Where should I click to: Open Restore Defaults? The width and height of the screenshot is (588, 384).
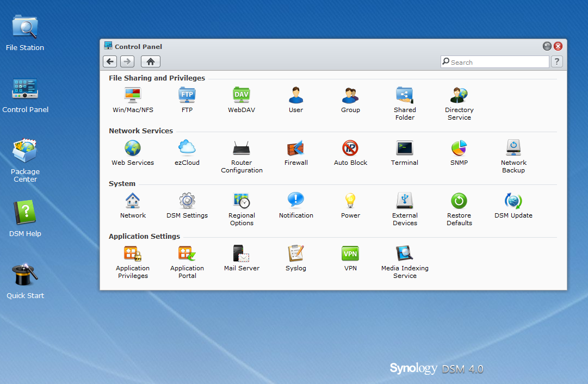pos(459,209)
